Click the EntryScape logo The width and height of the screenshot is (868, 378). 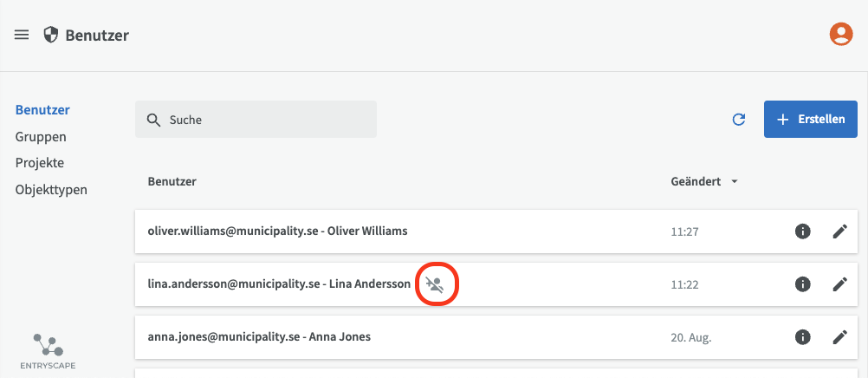pos(48,349)
